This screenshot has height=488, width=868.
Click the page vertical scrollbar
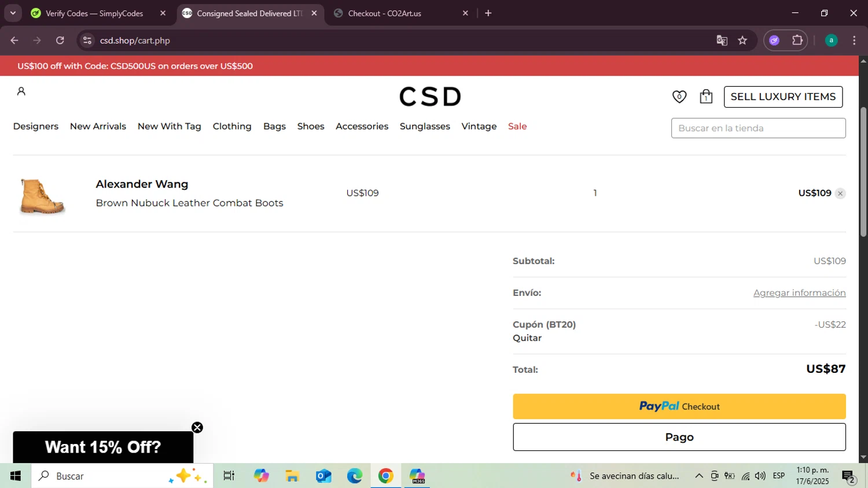pos(863,171)
